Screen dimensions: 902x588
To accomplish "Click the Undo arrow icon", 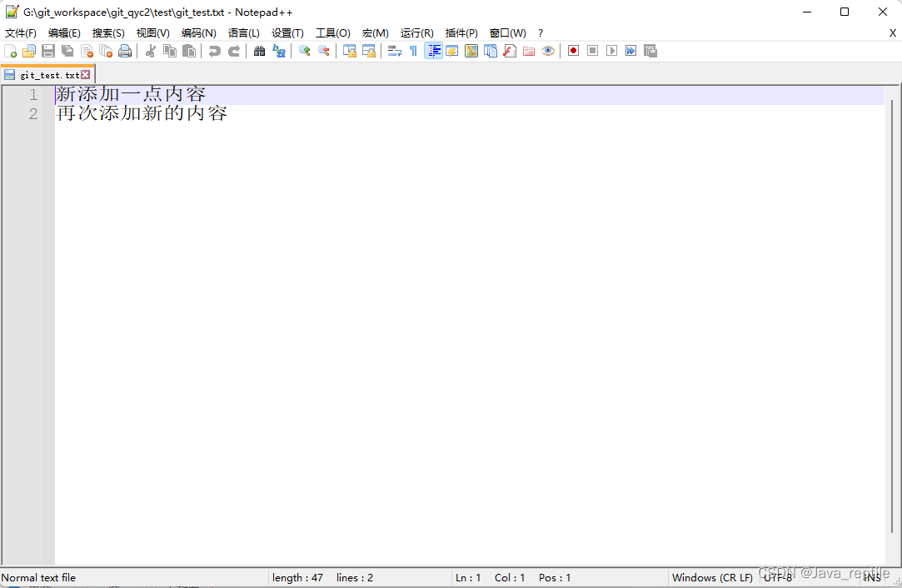I will [215, 51].
